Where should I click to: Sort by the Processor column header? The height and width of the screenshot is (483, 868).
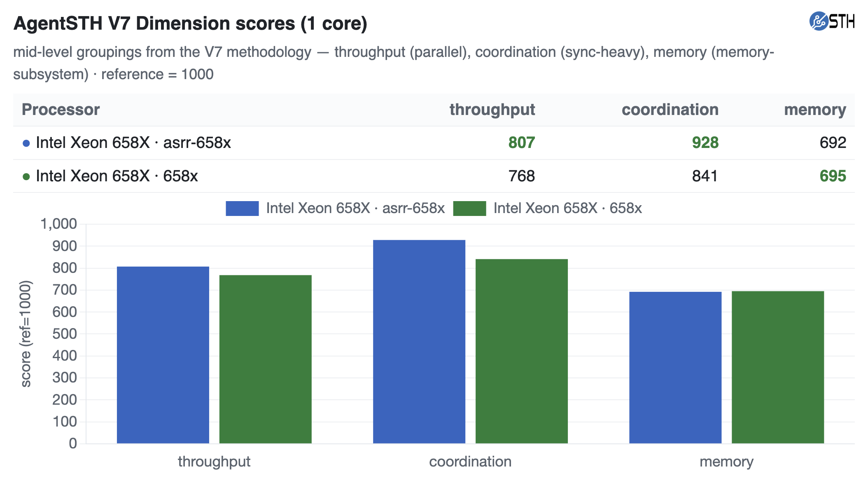61,110
